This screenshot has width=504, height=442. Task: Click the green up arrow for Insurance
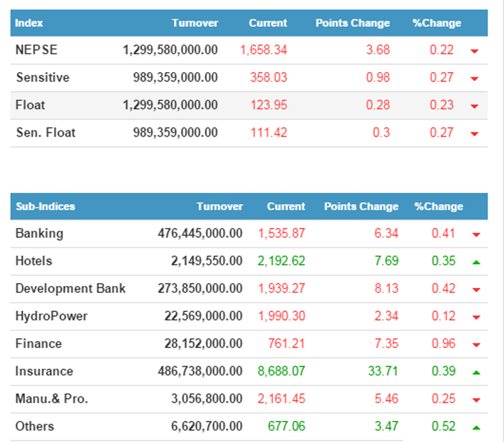[475, 372]
